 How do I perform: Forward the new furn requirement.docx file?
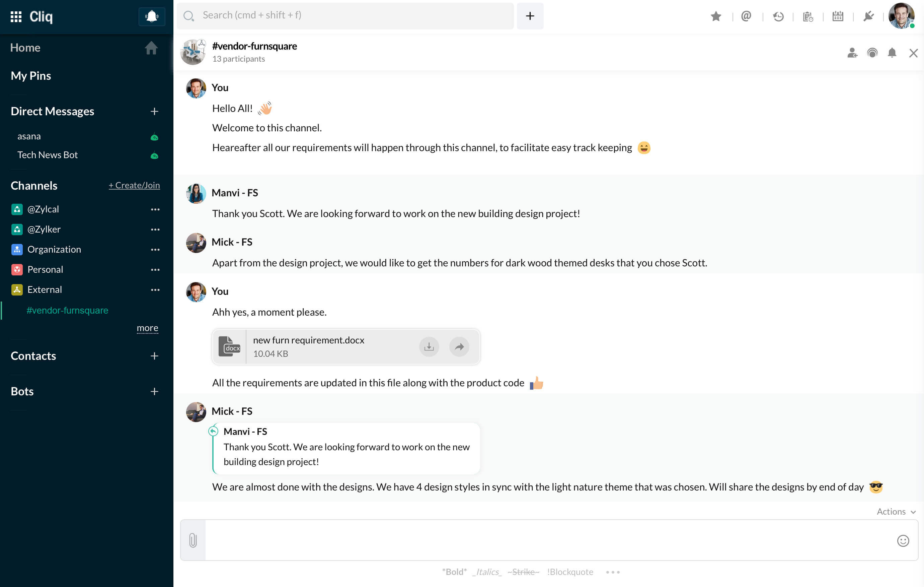tap(459, 347)
